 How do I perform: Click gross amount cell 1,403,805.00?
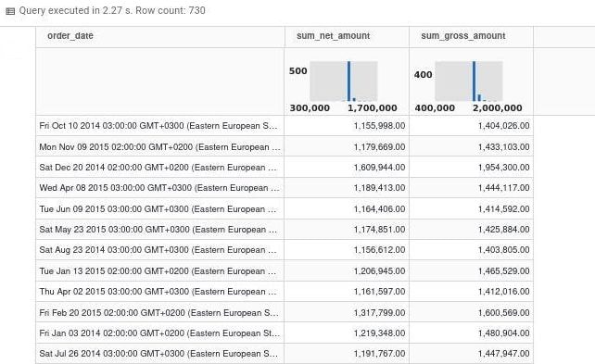pyautogui.click(x=472, y=250)
